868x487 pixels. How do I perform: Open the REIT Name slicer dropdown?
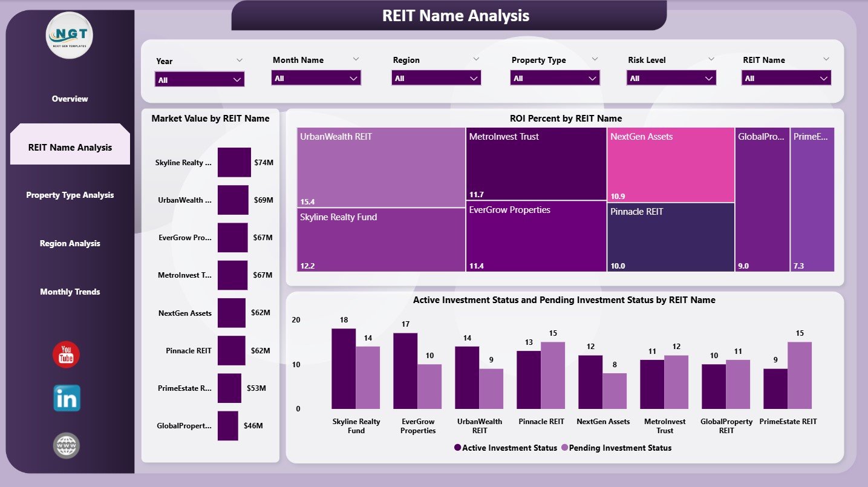(x=785, y=78)
